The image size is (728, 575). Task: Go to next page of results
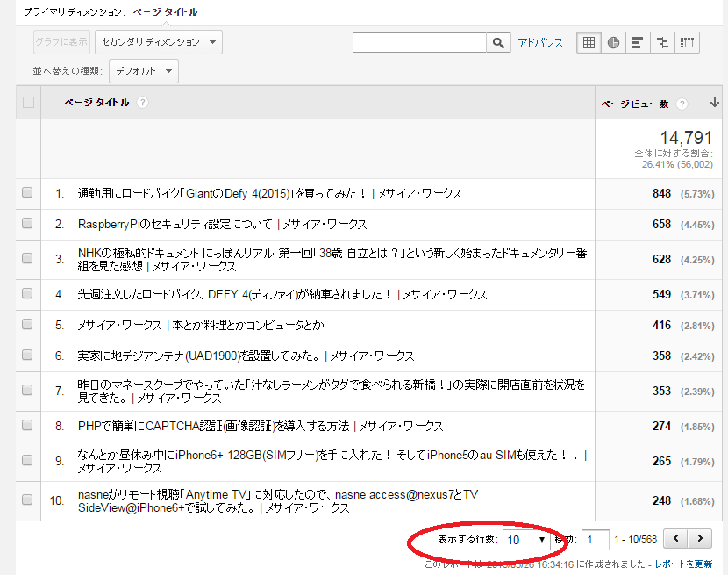pyautogui.click(x=699, y=538)
